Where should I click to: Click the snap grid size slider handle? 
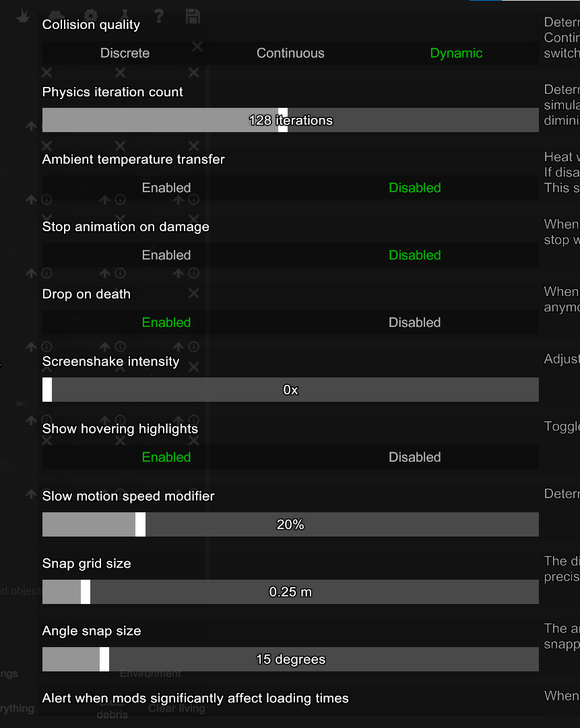86,592
